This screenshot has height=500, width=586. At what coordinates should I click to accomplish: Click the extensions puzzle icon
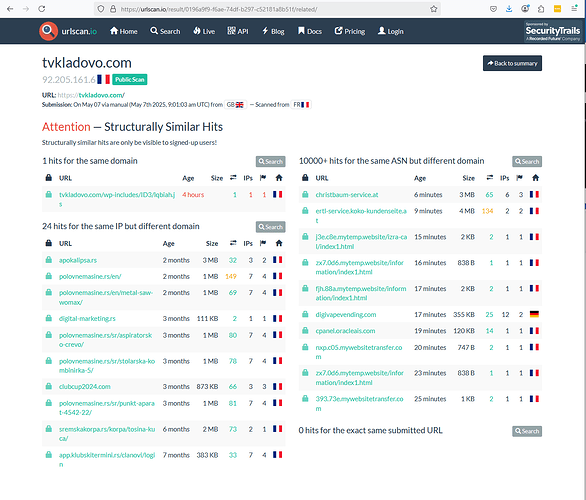click(541, 9)
